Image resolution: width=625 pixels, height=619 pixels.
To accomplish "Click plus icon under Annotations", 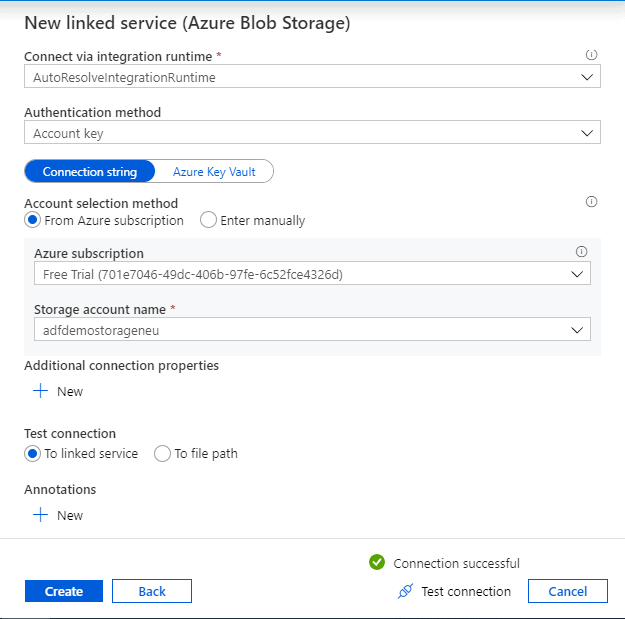I will coord(41,515).
